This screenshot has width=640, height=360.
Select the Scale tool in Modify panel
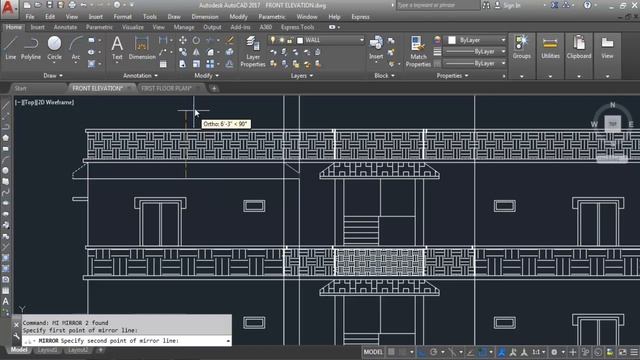(x=196, y=64)
